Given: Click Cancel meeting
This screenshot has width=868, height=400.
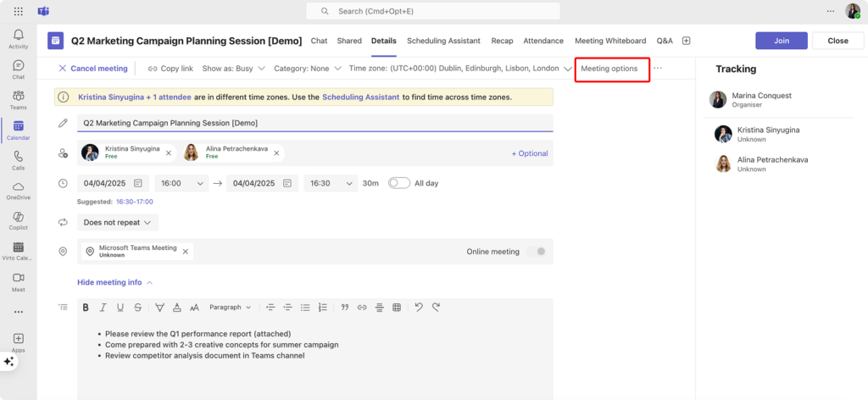Looking at the screenshot, I should point(93,69).
